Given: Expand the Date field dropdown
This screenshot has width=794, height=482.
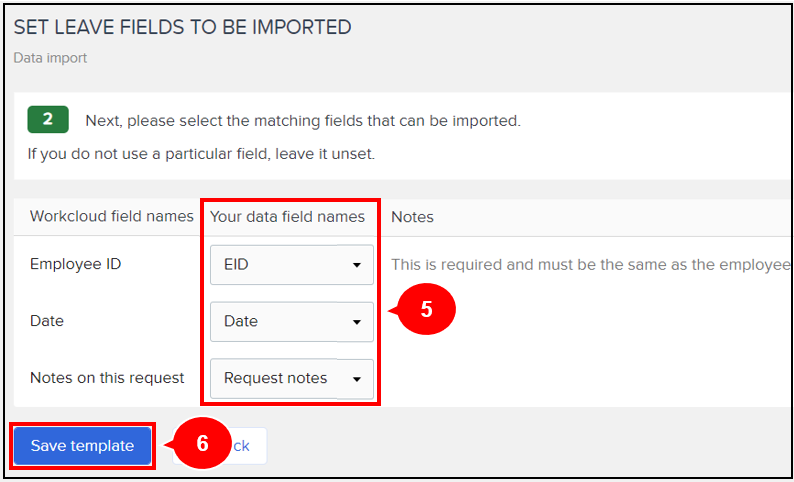Looking at the screenshot, I should pos(292,322).
